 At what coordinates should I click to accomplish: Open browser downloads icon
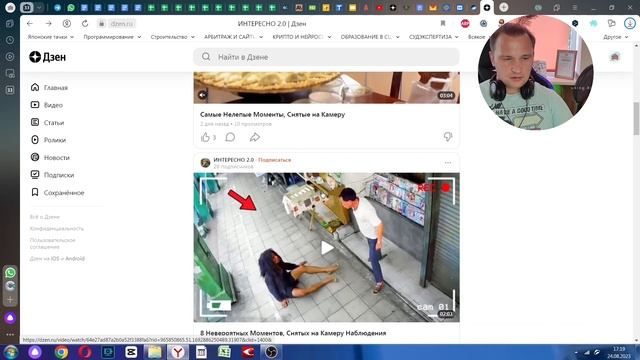point(630,24)
